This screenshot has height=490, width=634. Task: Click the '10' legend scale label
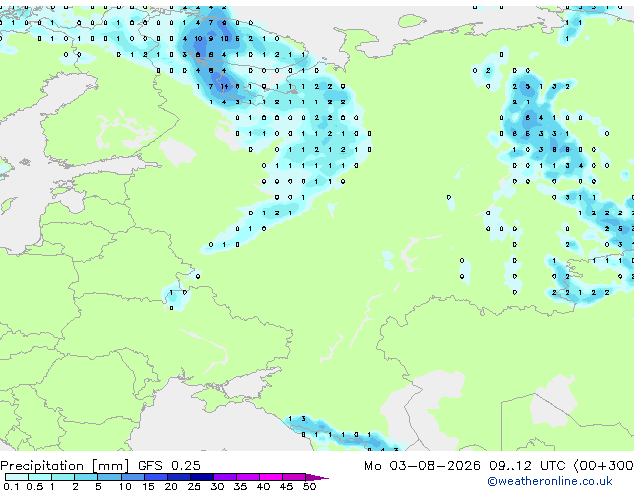tap(125, 486)
